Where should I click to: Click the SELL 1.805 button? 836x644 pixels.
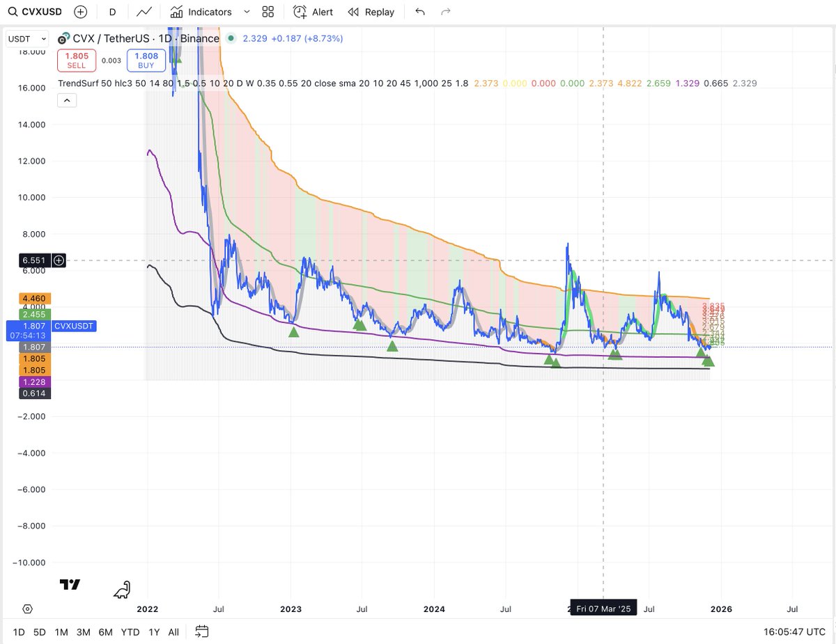click(77, 61)
